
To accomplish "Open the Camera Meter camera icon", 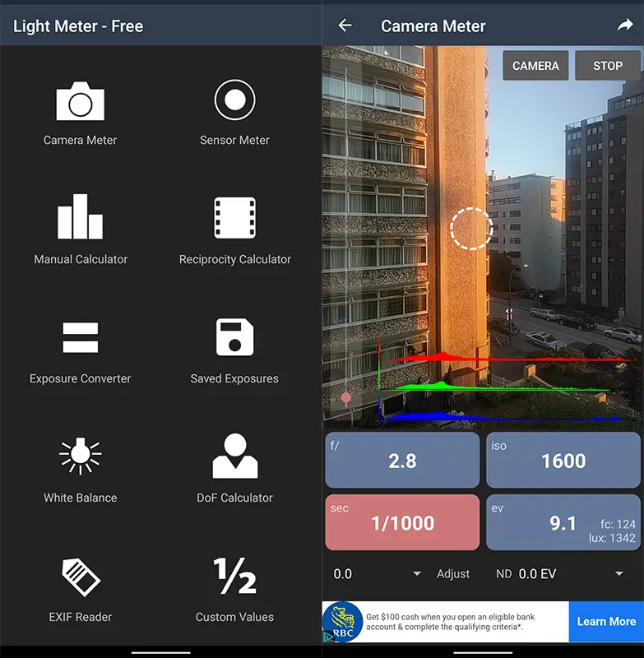I will tap(80, 101).
